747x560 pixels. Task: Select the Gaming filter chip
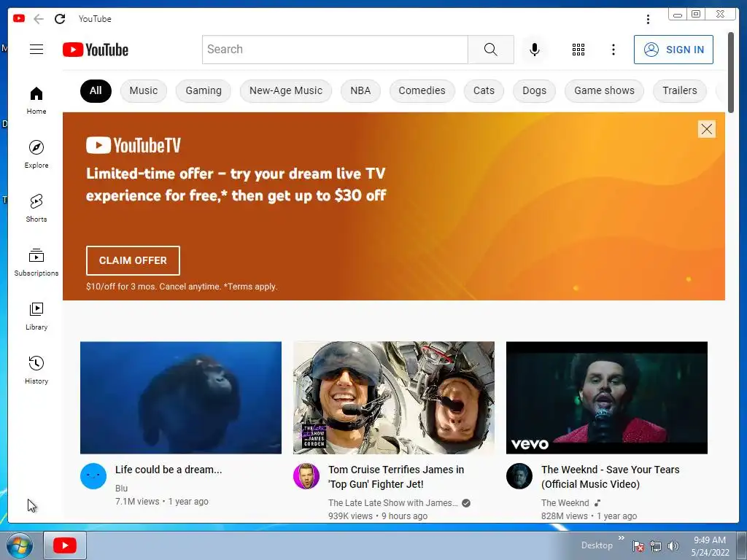(x=204, y=91)
